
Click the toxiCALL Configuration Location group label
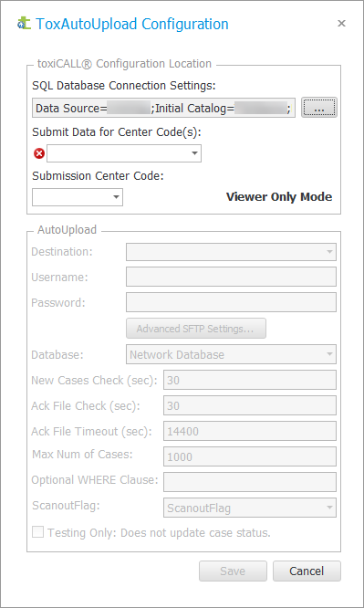(x=124, y=64)
